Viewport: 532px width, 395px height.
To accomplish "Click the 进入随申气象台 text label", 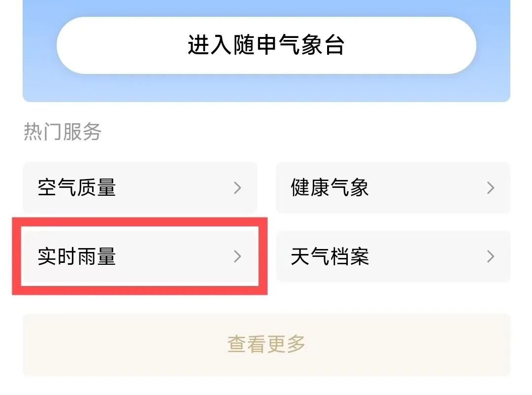I will (x=266, y=45).
